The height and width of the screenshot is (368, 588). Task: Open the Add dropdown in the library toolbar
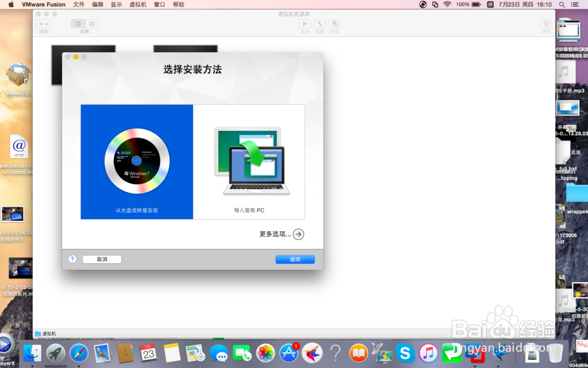tap(44, 24)
